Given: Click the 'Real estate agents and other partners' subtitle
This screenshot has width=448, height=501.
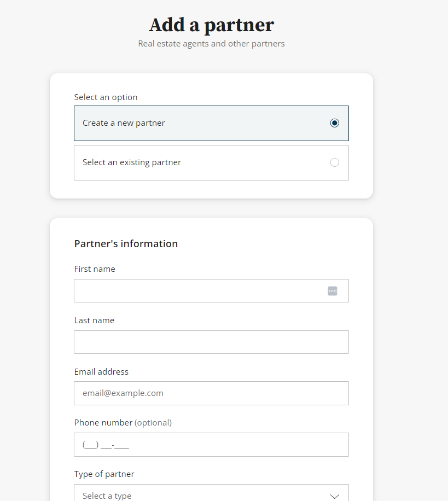Looking at the screenshot, I should (x=211, y=44).
